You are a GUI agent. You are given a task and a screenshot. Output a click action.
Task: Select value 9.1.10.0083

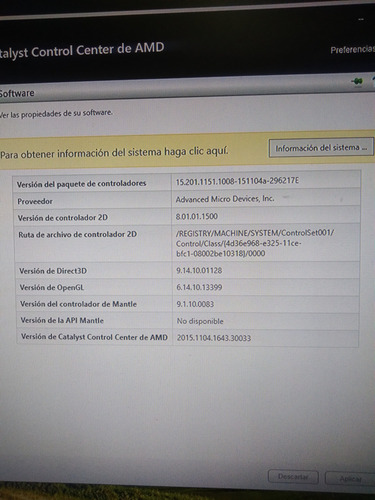195,304
